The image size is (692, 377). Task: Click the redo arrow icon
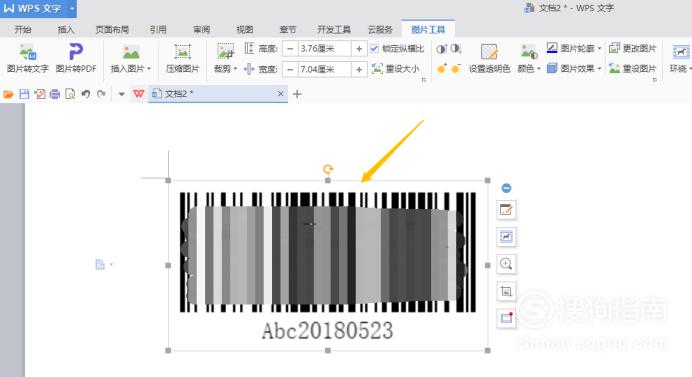101,94
